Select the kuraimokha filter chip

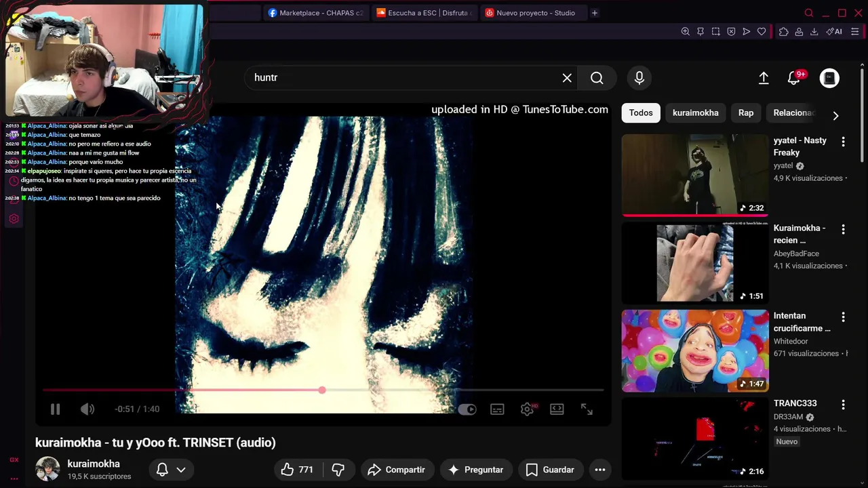point(695,113)
